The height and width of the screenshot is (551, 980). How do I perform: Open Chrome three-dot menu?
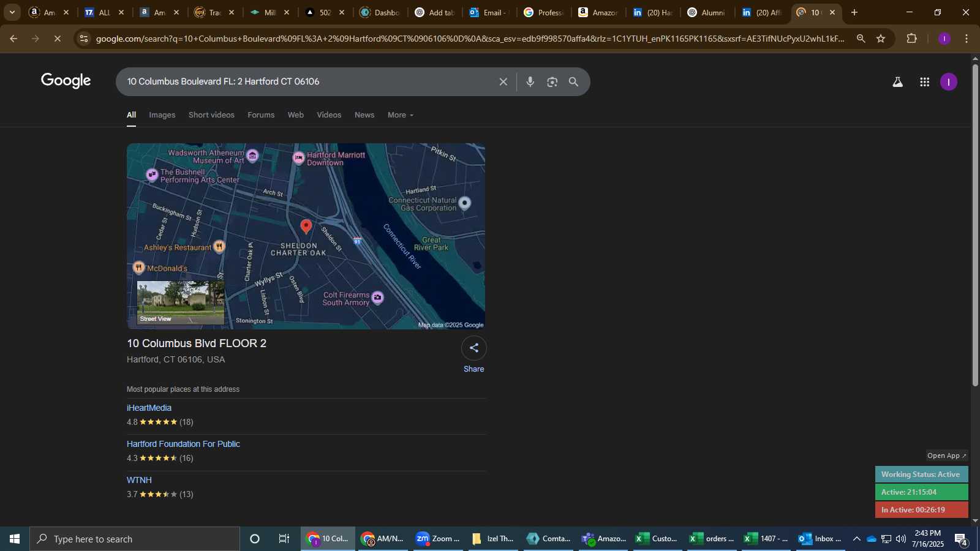pyautogui.click(x=967, y=39)
